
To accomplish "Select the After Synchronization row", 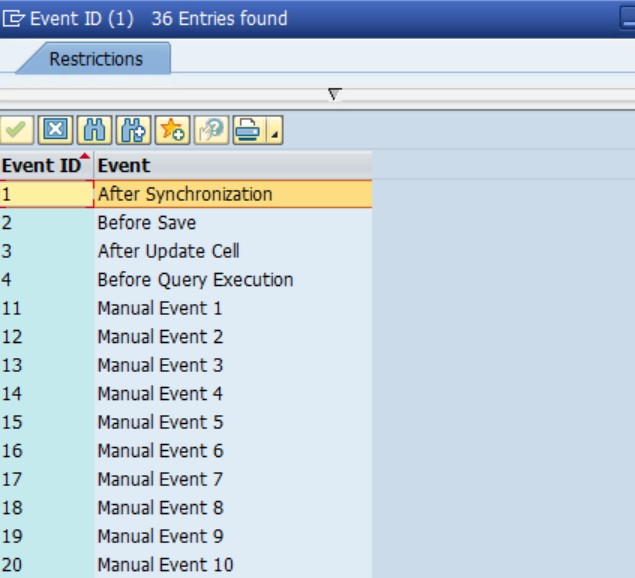I will [184, 194].
